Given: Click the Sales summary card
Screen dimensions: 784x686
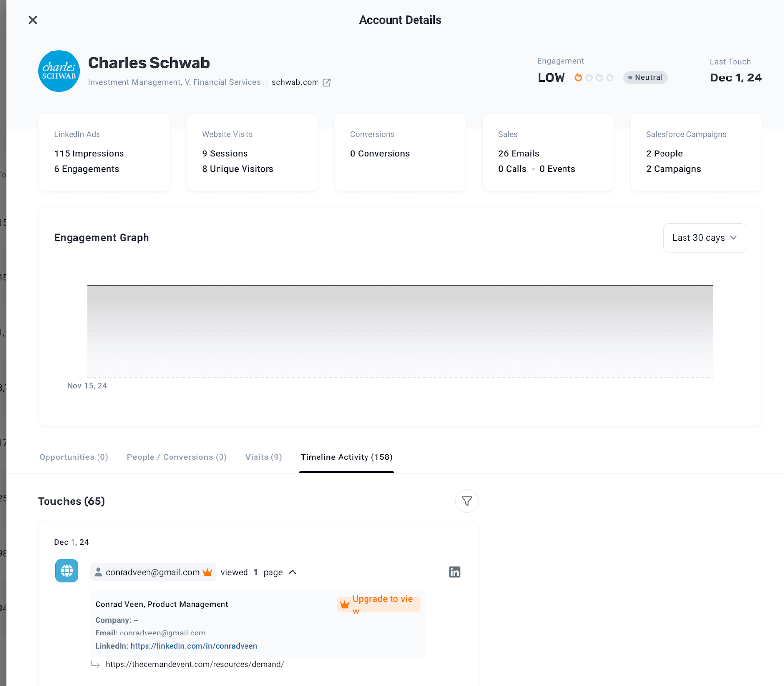Looking at the screenshot, I should (x=548, y=152).
